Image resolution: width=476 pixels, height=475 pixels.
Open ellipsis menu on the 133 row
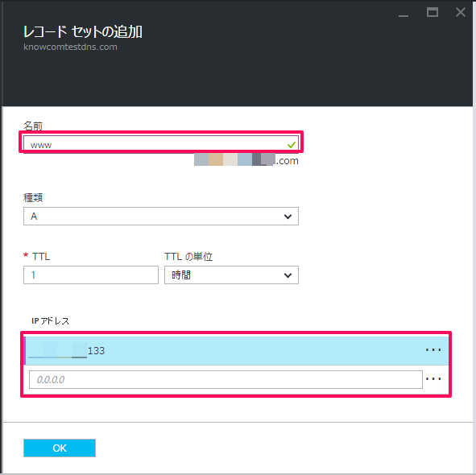pyautogui.click(x=433, y=350)
